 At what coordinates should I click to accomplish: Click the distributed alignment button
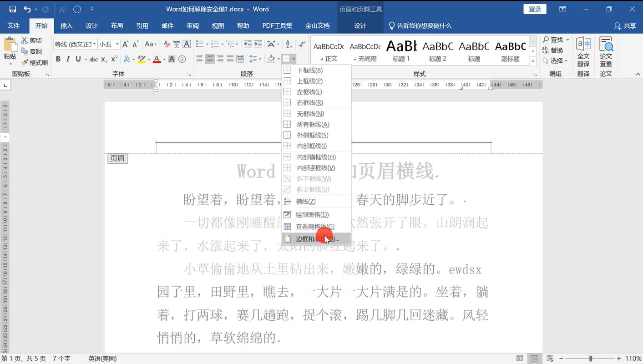click(240, 59)
